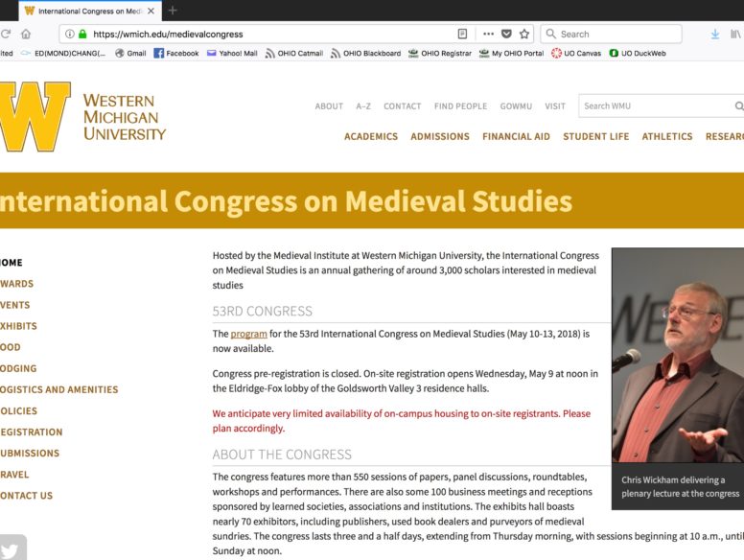The image size is (744, 560).
Task: Open OHIO Blackboard feed bookmark
Action: (366, 53)
